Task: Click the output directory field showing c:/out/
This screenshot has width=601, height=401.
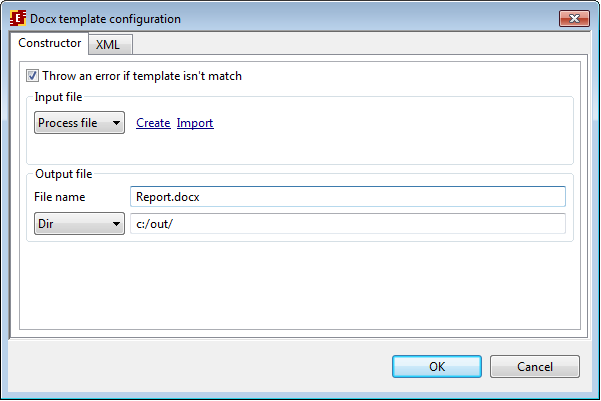Action: tap(348, 225)
